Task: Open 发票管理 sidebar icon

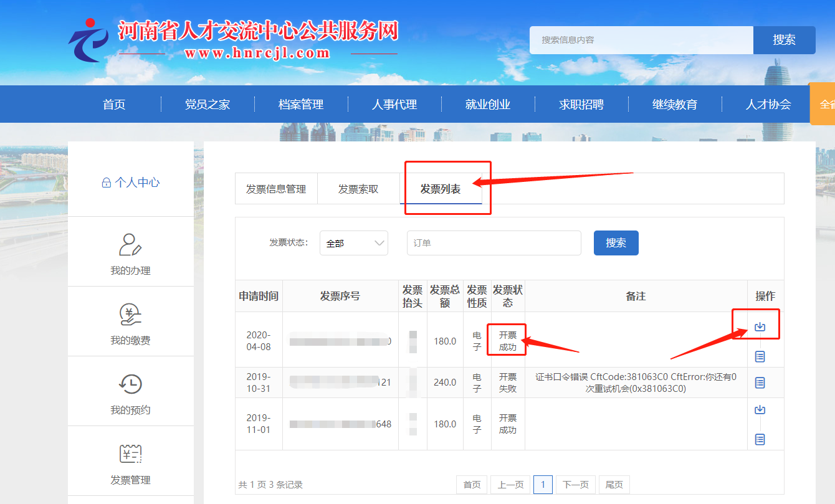Action: click(x=130, y=454)
